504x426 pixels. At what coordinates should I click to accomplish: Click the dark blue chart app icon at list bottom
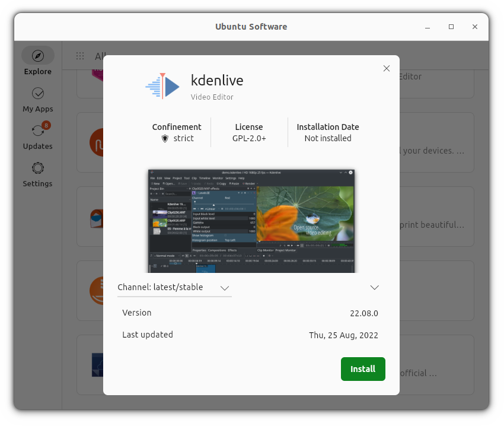tap(99, 365)
